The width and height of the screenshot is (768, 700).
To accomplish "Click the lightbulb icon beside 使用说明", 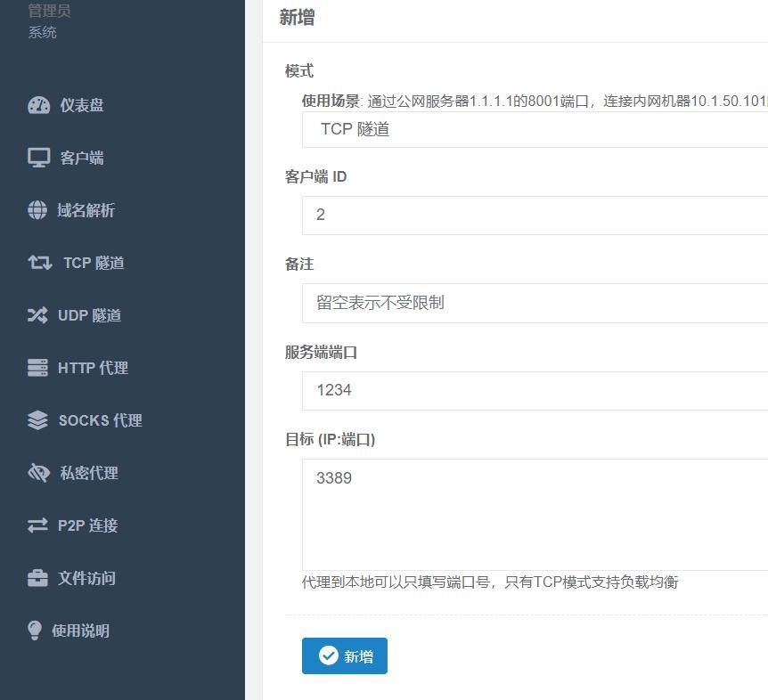I will pos(35,631).
